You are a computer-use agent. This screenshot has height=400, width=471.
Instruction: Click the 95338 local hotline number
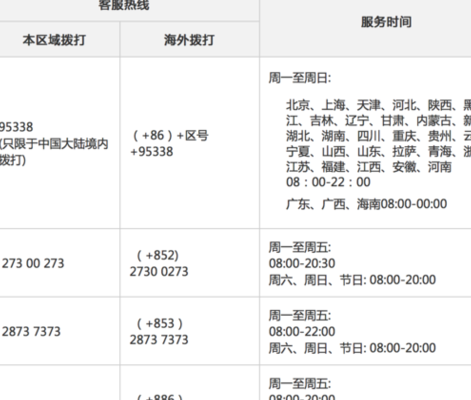click(x=16, y=127)
